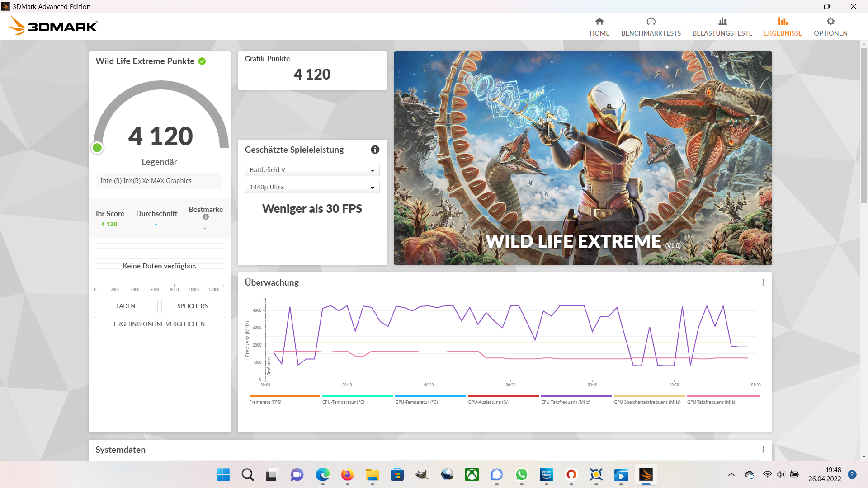Switch to Ergebnisse tab
868x488 pixels.
pos(783,26)
